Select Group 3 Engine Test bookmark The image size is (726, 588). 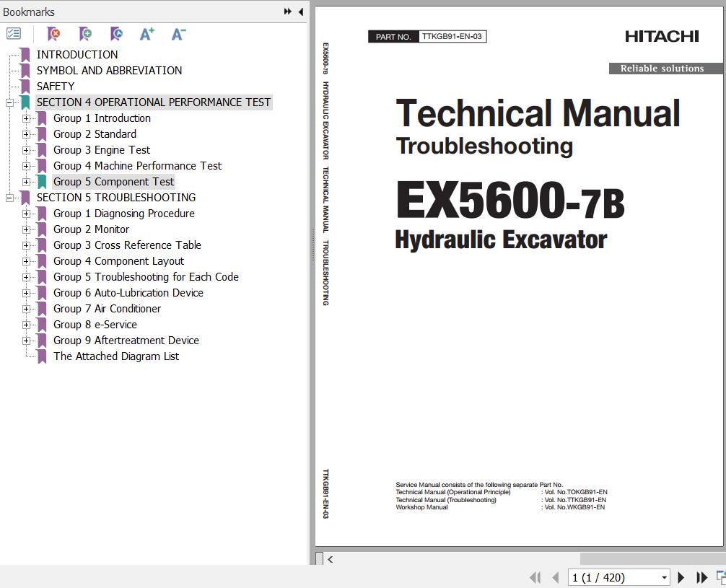[102, 150]
